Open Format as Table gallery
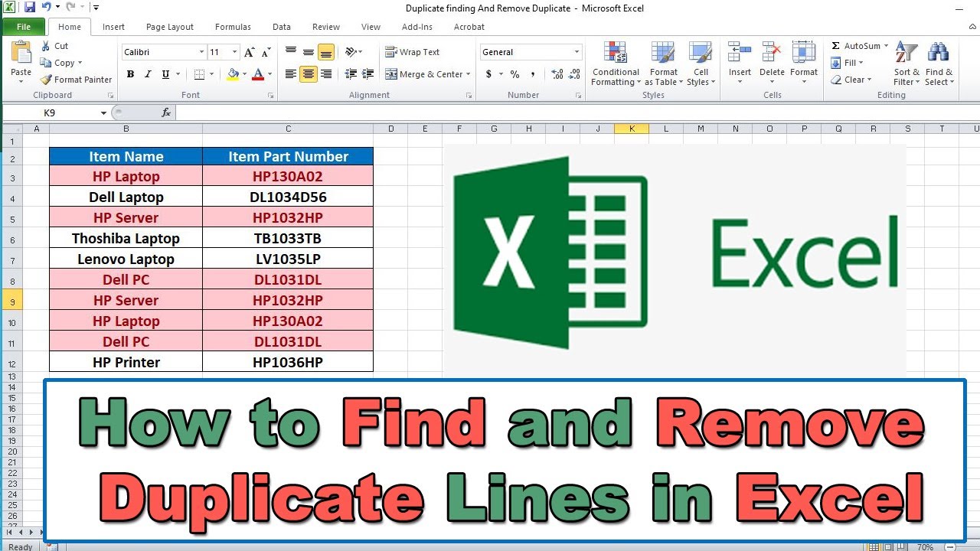 (663, 64)
